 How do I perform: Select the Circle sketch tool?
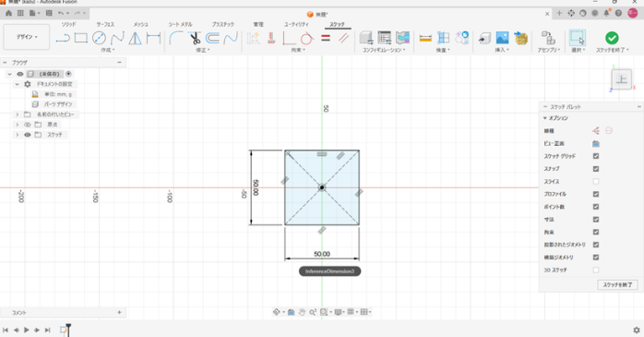pos(99,38)
